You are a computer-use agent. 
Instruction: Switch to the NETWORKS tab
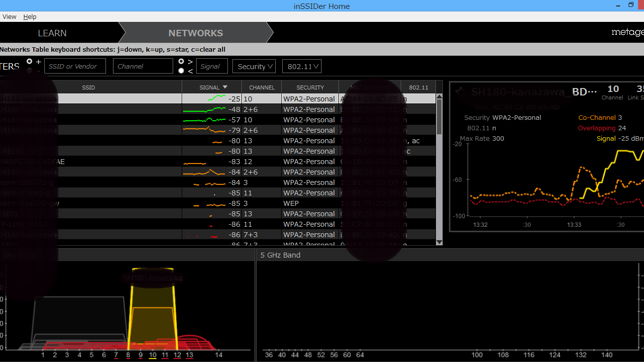pos(196,33)
